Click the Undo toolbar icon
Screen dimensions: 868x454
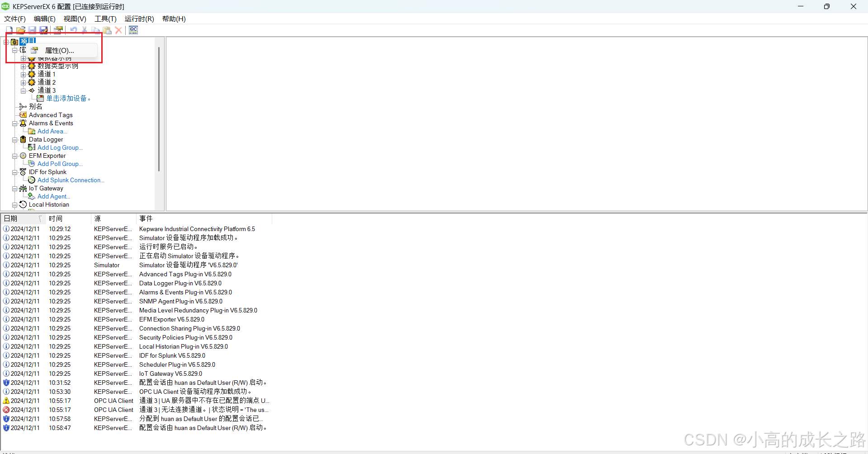[73, 30]
